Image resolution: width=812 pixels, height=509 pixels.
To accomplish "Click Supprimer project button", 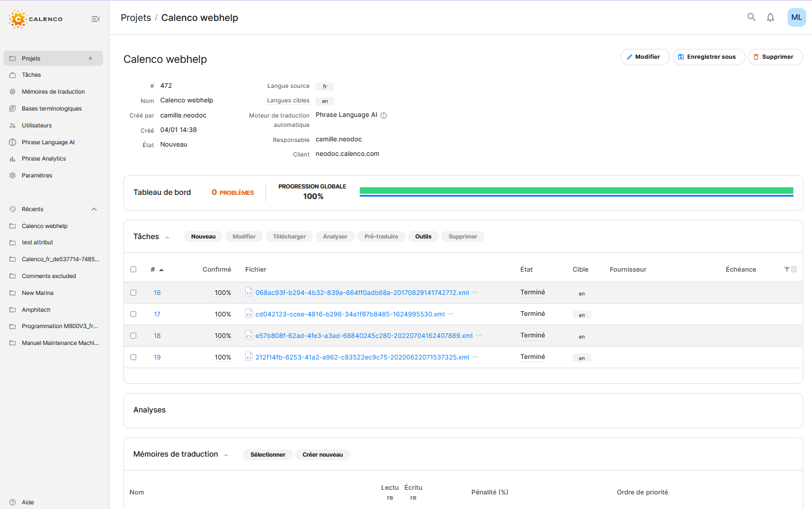I will pyautogui.click(x=775, y=57).
